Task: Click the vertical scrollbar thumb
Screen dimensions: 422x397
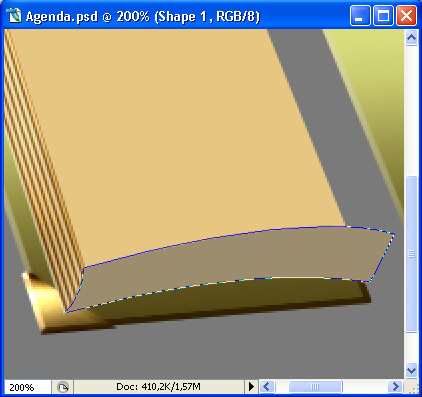Action: click(411, 254)
